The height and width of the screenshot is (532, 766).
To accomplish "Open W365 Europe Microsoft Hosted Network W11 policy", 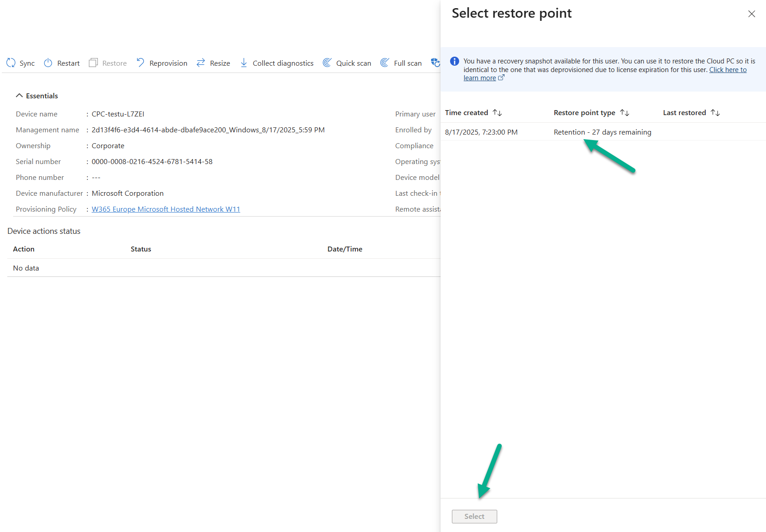I will [166, 209].
